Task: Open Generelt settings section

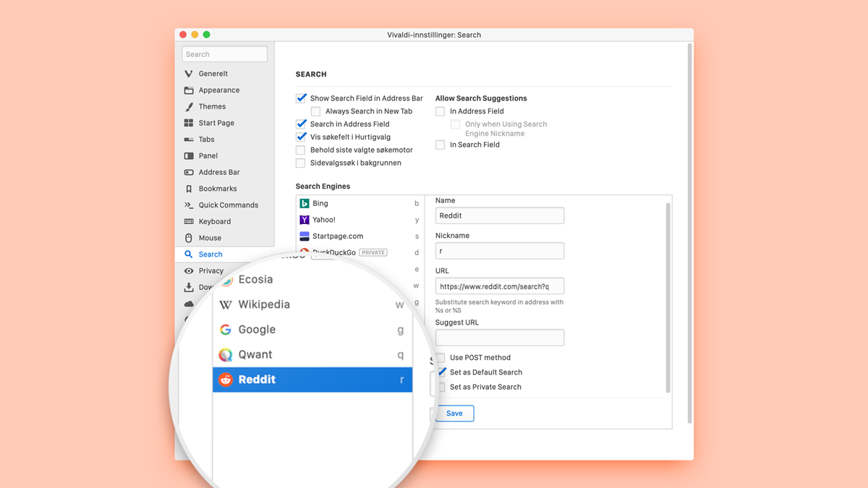Action: 213,74
